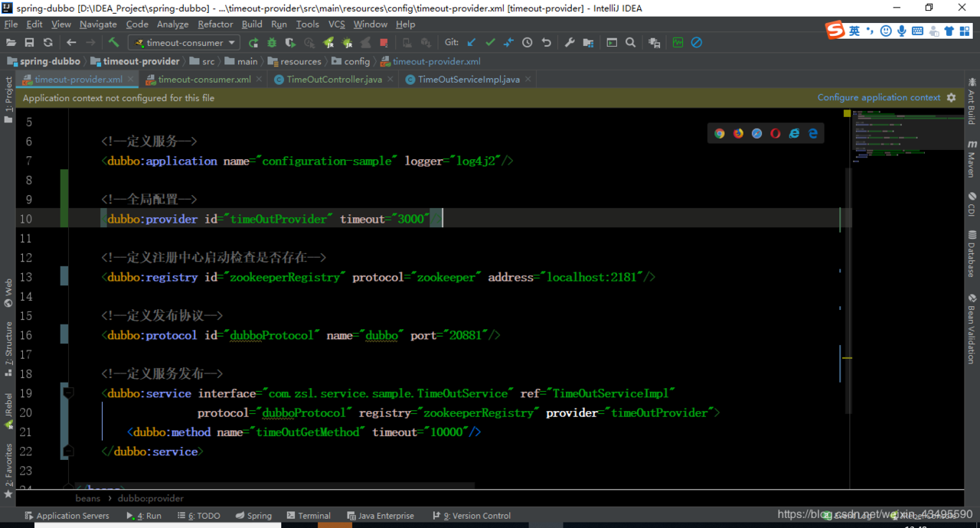Close the TimeOutController.java tab
This screenshot has width=980, height=528.
click(390, 79)
